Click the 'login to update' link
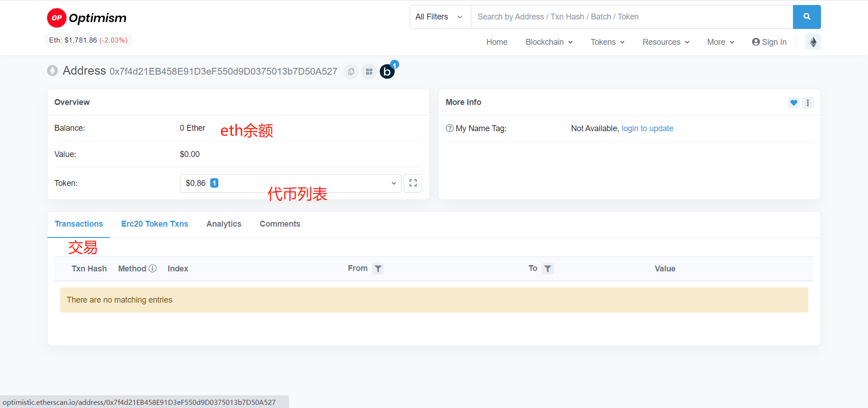This screenshot has width=868, height=408. click(647, 128)
